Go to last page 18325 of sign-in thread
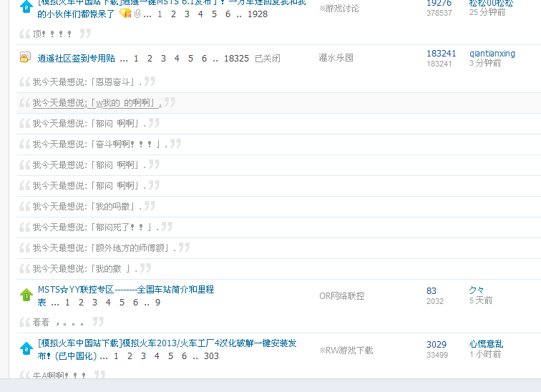The width and height of the screenshot is (541, 392). tap(236, 59)
